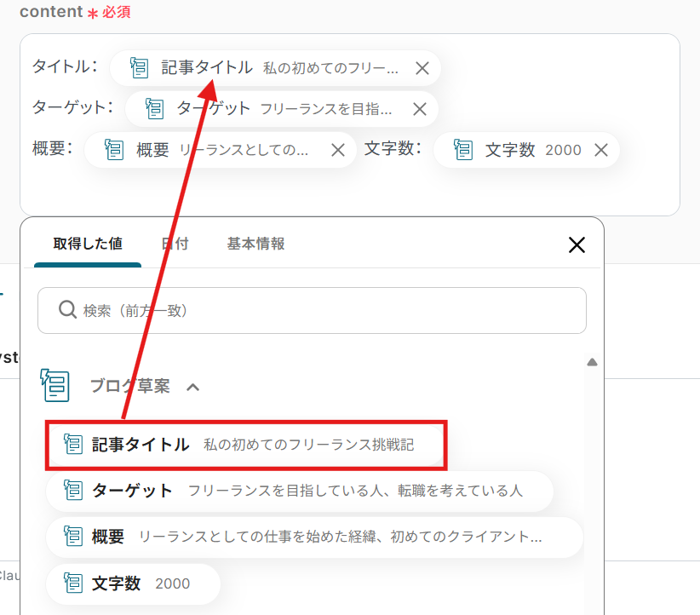Click the icon beside 概要 list row
The width and height of the screenshot is (700, 615).
point(73,536)
